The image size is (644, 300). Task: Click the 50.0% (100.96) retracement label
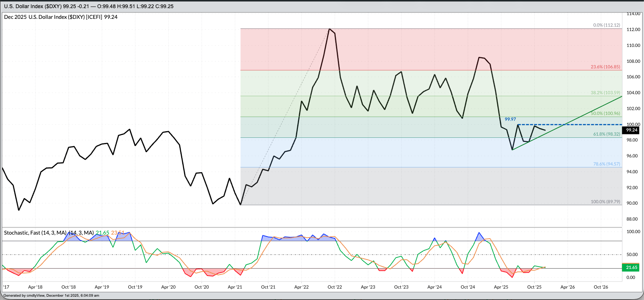click(x=605, y=113)
